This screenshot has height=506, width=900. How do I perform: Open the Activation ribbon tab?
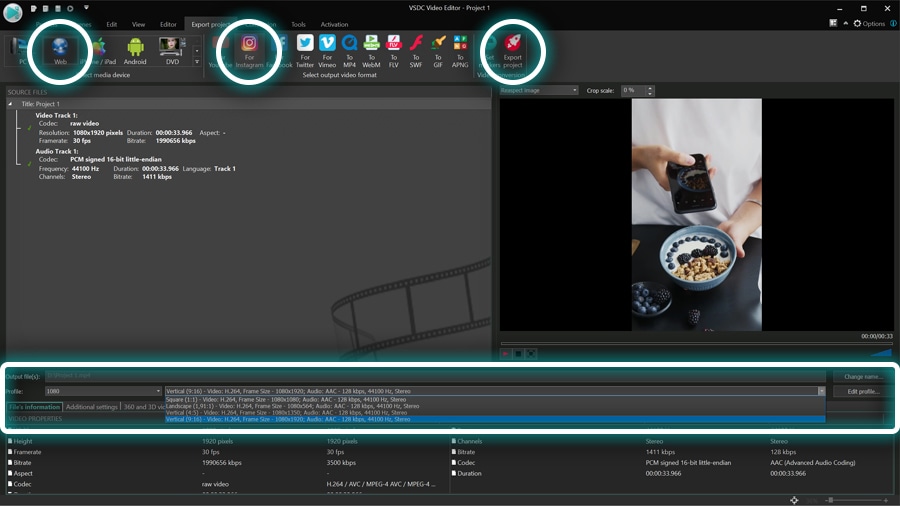(334, 25)
